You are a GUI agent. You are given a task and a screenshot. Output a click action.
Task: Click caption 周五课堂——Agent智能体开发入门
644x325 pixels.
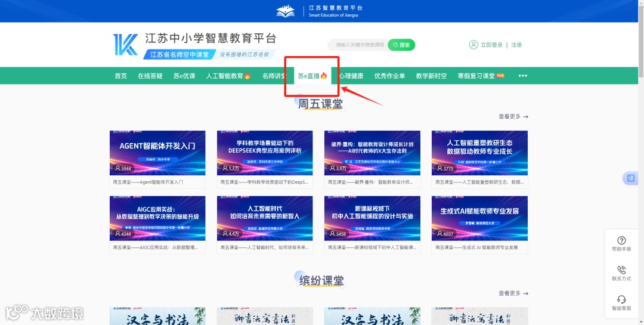coord(148,182)
